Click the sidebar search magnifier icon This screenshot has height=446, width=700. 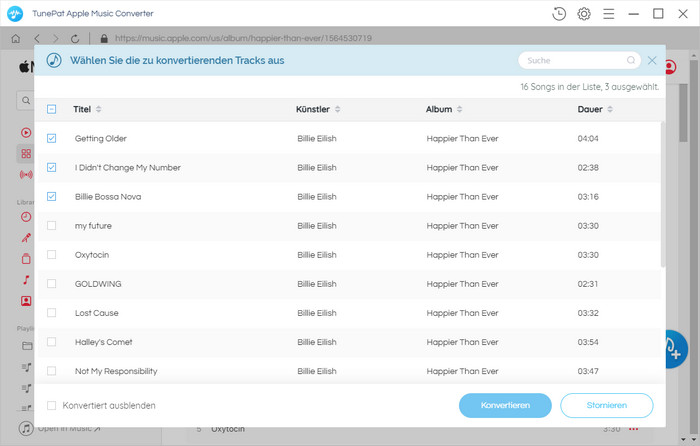tap(26, 100)
